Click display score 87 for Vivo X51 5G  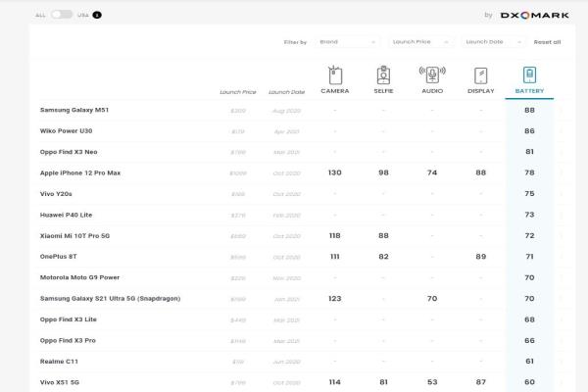481,382
